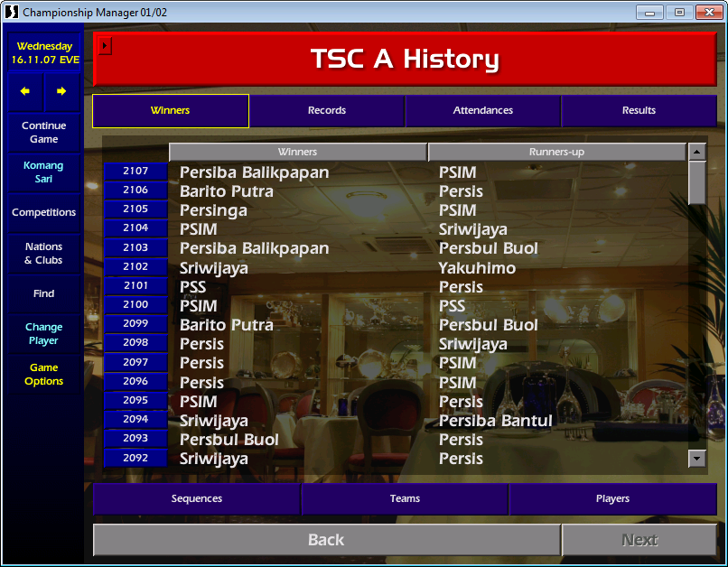Click the yellow back arrow icon

pos(25,91)
